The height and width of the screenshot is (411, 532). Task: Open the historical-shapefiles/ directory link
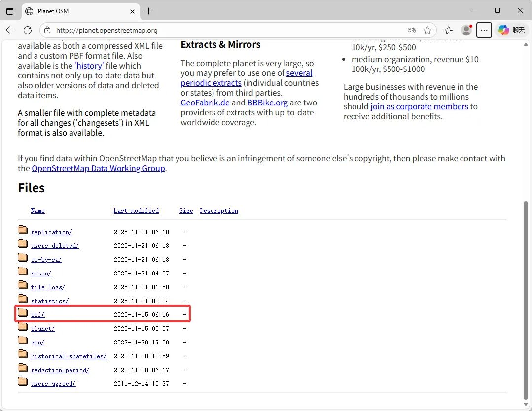click(x=69, y=356)
